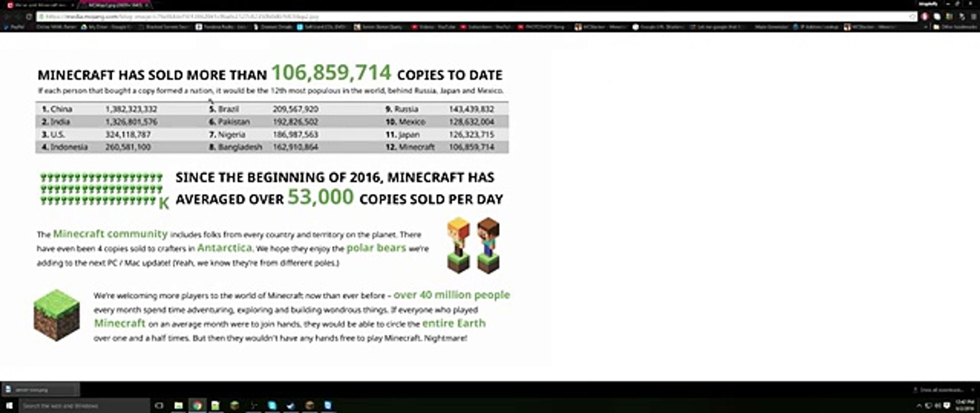Click the Search the web and Windows box
Viewport: 980px width, 413px height.
(84, 405)
